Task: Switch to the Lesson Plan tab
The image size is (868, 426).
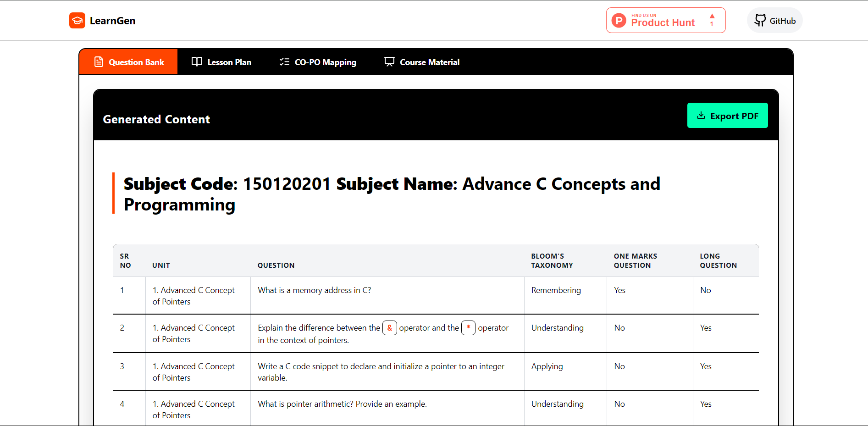Action: tap(221, 62)
